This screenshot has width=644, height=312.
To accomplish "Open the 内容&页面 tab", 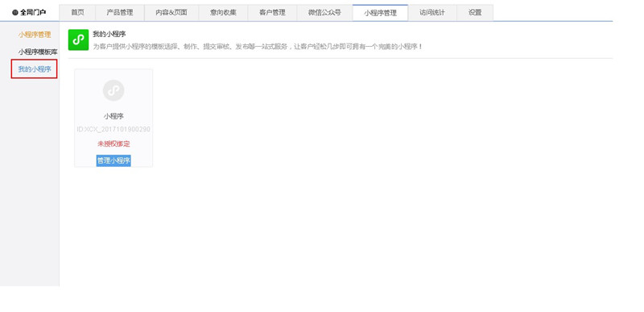I will pos(171,13).
